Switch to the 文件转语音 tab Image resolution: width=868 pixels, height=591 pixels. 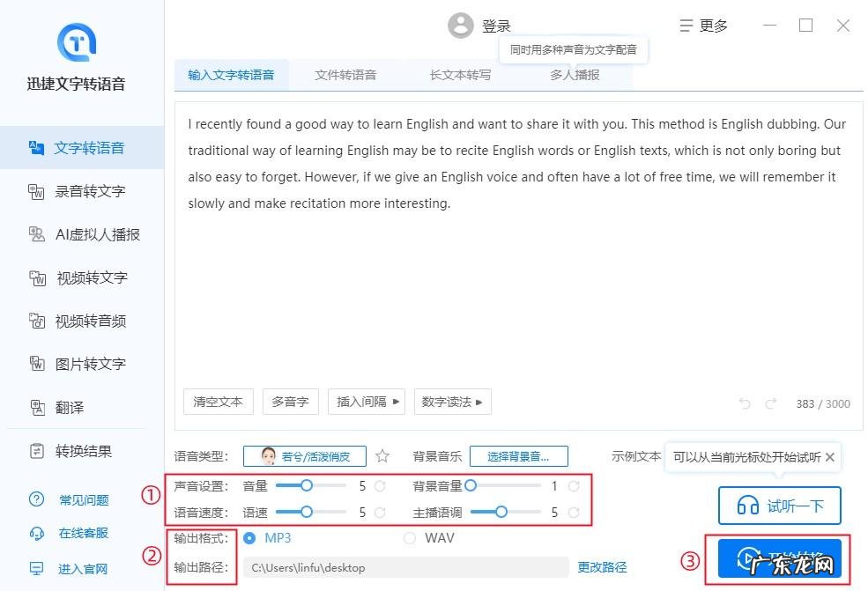345,75
